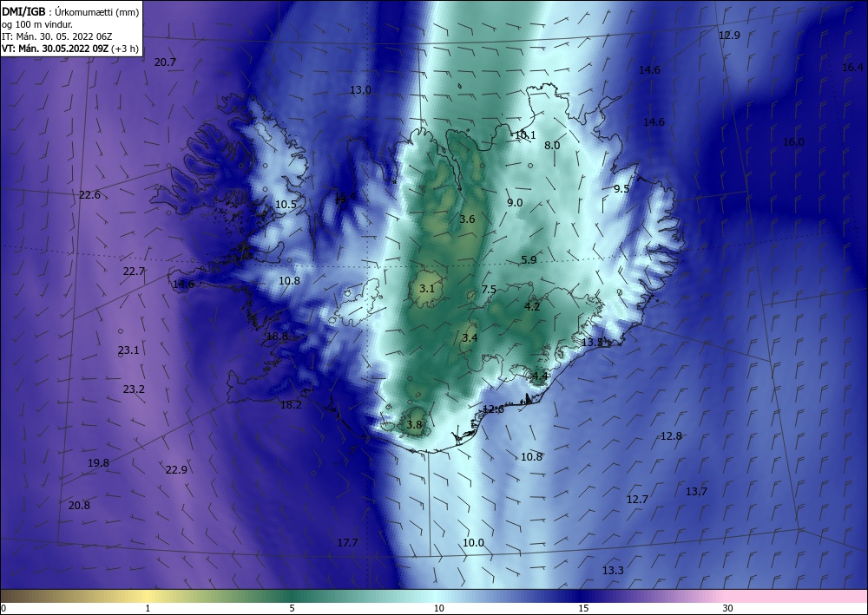Click the 8.0 value label
The width and height of the screenshot is (868, 615).
(552, 146)
